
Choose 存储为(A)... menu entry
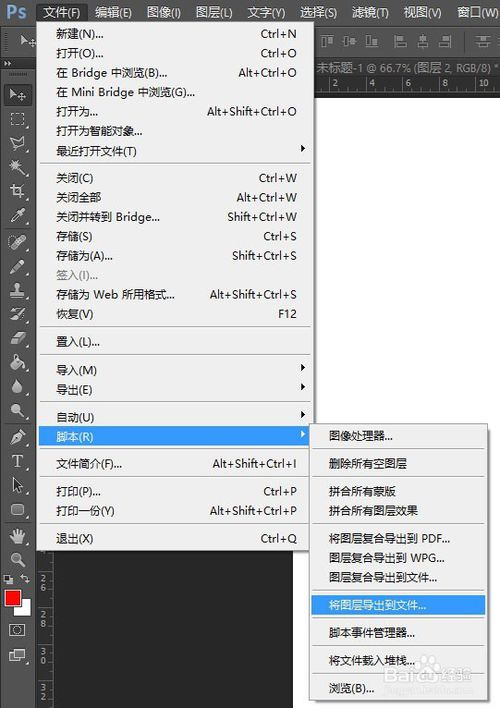coord(175,256)
